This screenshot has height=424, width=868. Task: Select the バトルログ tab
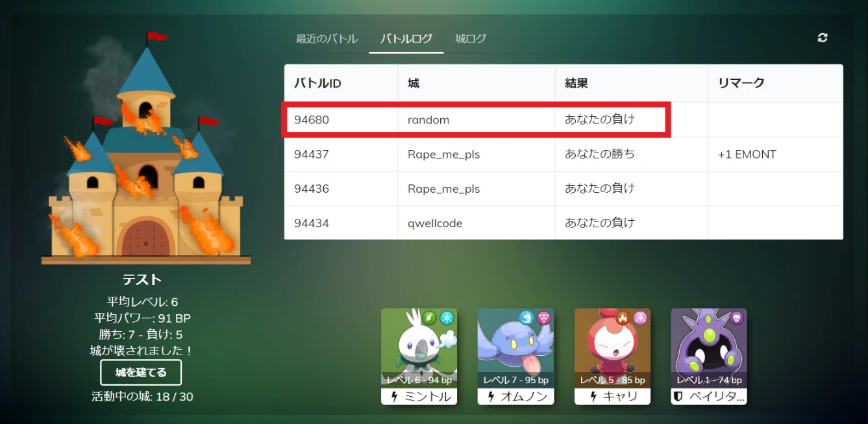(x=406, y=39)
